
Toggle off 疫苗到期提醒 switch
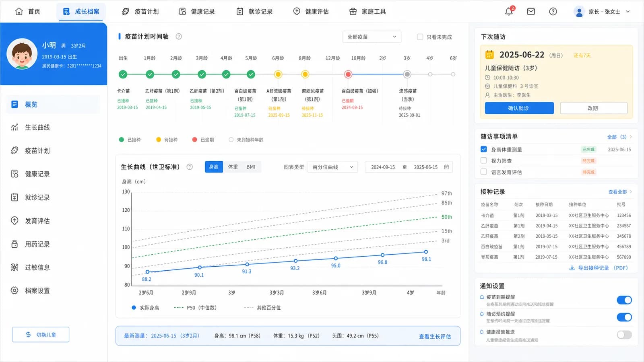624,300
